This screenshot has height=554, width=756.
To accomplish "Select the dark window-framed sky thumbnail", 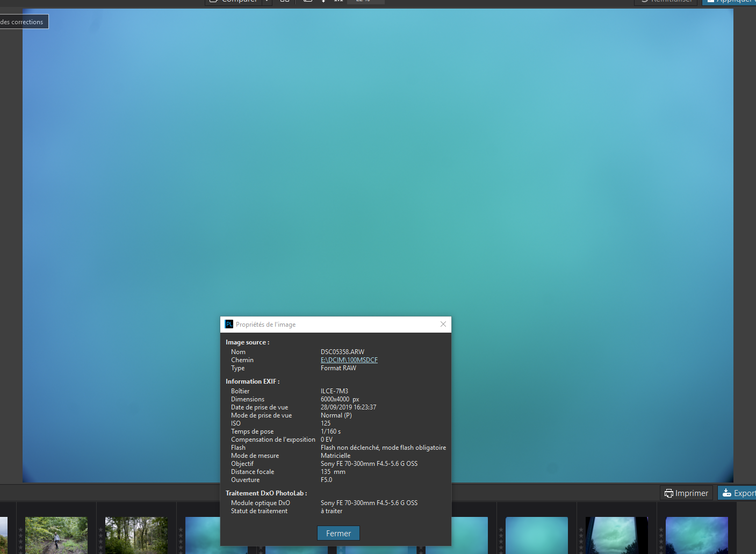I will [617, 535].
